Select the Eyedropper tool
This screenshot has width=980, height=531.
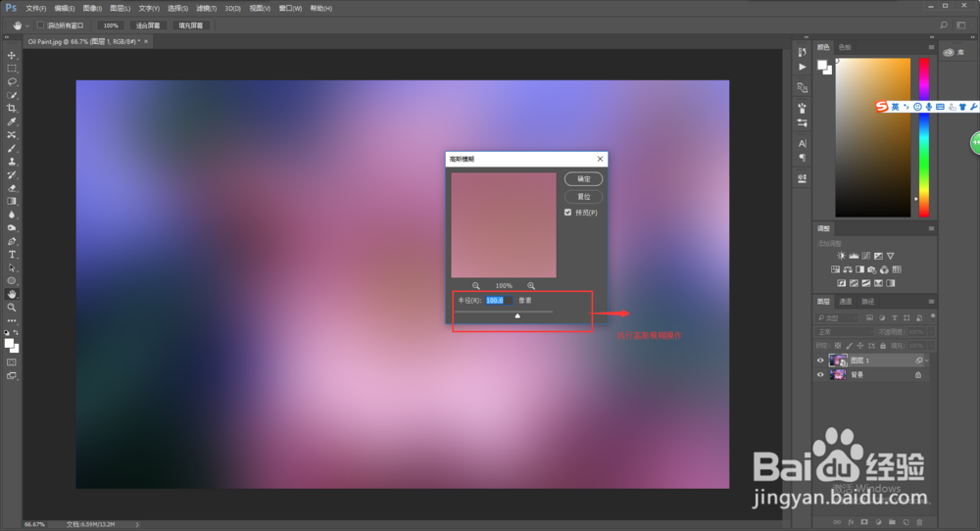(11, 121)
